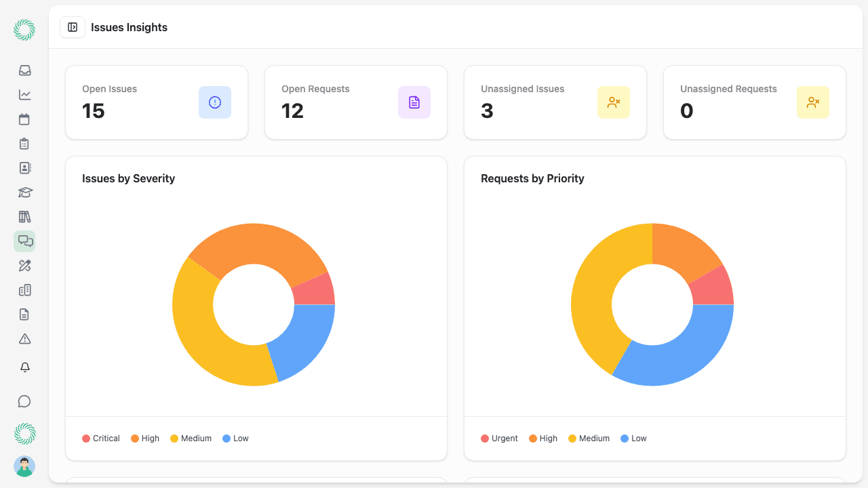Click the Unassigned Issues stat card

click(555, 102)
